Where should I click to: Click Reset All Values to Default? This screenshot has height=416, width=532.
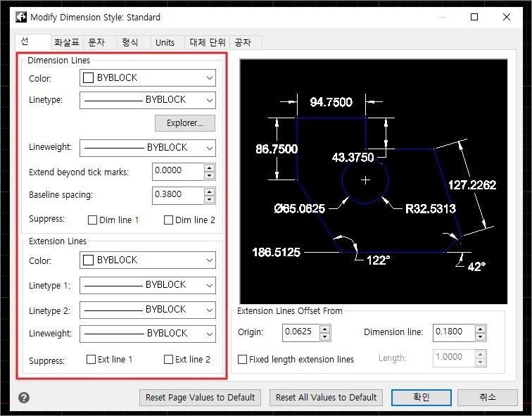[326, 397]
